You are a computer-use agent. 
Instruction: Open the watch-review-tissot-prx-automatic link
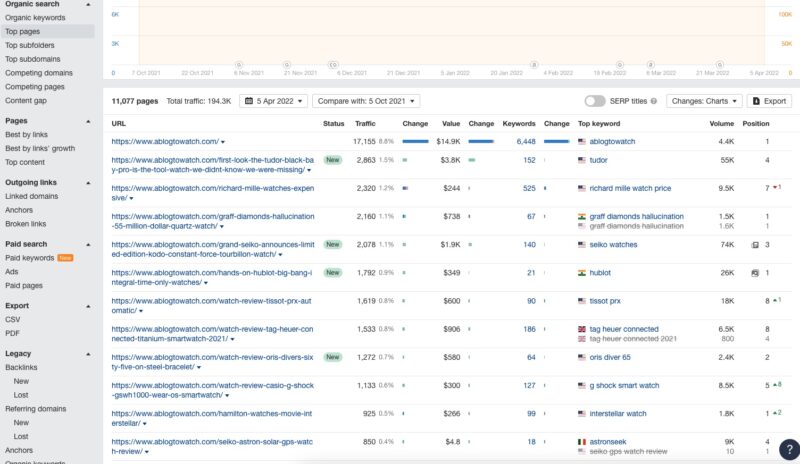(x=211, y=306)
